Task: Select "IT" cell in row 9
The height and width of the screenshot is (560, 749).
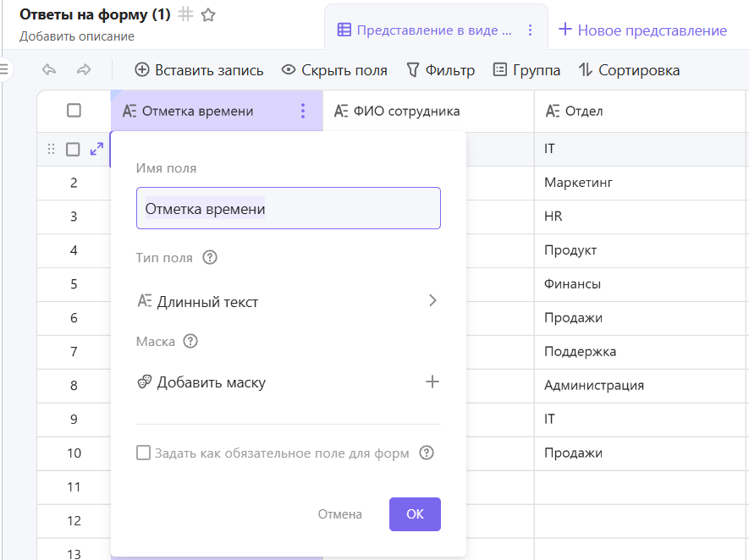Action: coord(642,420)
